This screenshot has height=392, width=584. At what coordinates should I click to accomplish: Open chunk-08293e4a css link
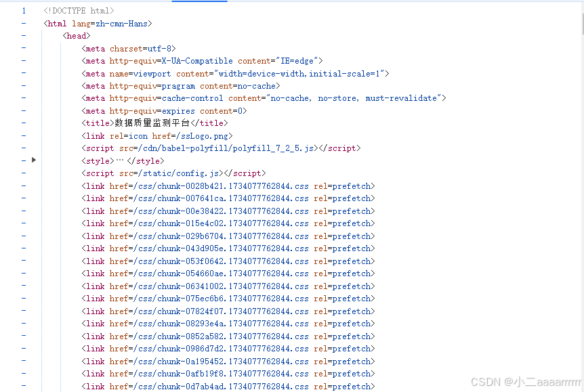tap(221, 323)
